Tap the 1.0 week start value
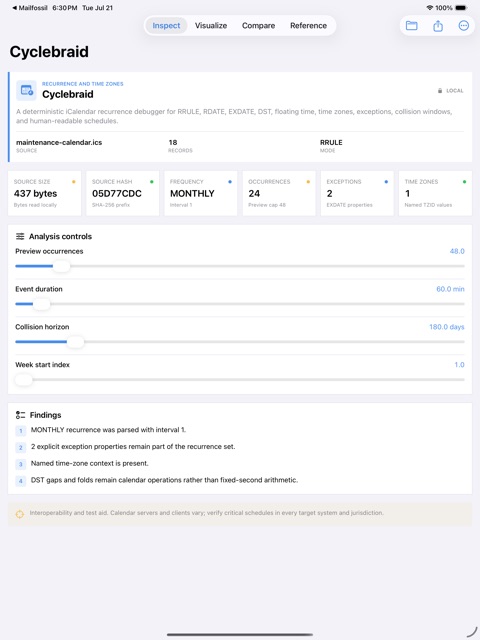The image size is (480, 640). (459, 365)
